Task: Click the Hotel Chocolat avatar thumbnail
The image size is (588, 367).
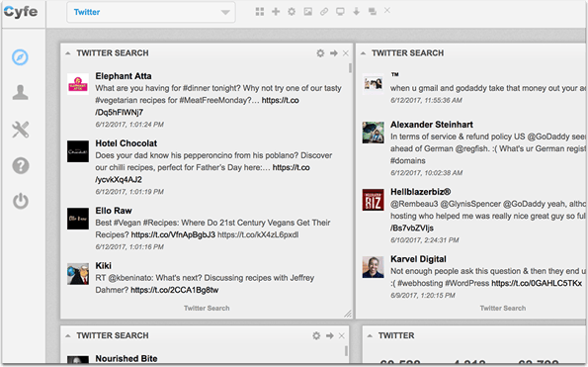Action: tap(78, 151)
